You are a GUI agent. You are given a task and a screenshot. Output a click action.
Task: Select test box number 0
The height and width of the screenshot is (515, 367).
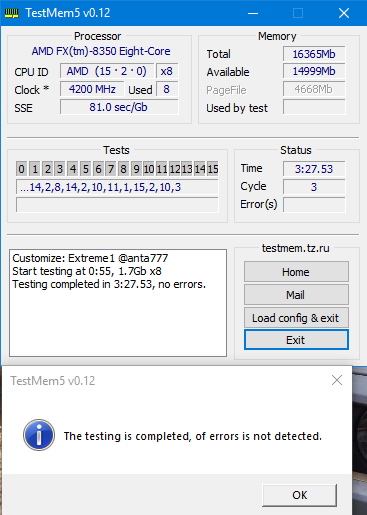point(21,169)
